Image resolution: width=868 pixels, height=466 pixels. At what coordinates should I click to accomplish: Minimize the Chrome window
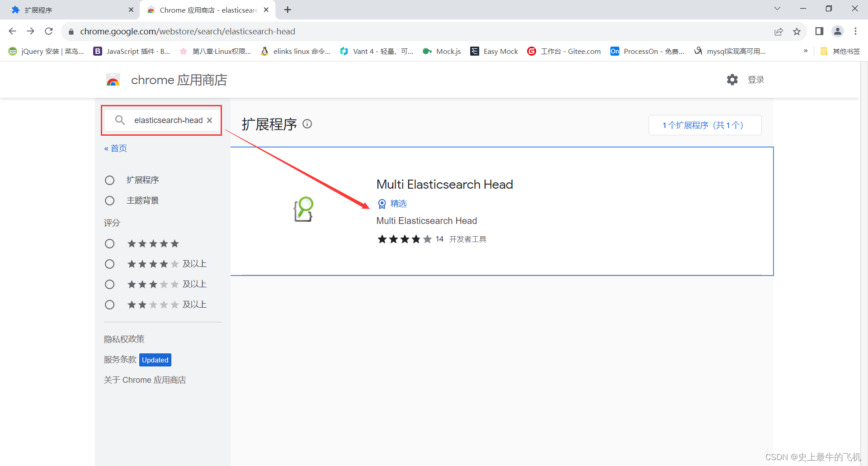click(803, 9)
